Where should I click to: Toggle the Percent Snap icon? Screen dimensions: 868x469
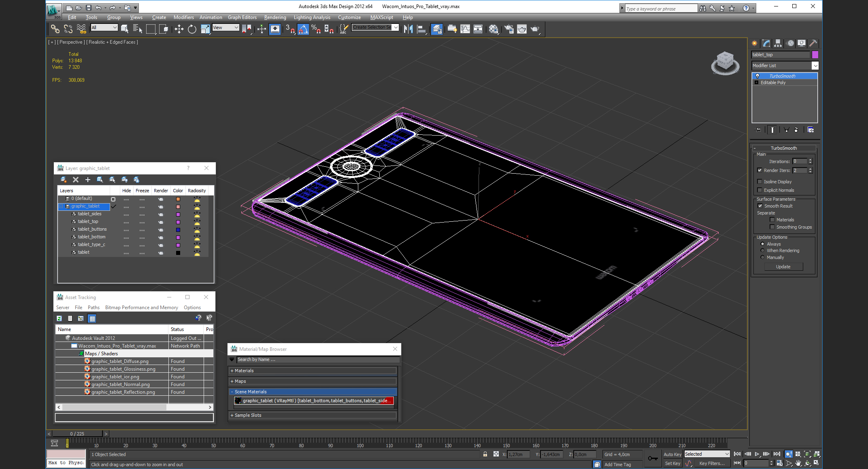tap(316, 29)
